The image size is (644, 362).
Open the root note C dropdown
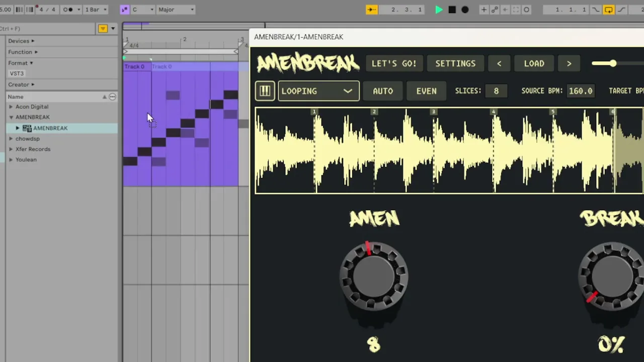[x=142, y=10]
